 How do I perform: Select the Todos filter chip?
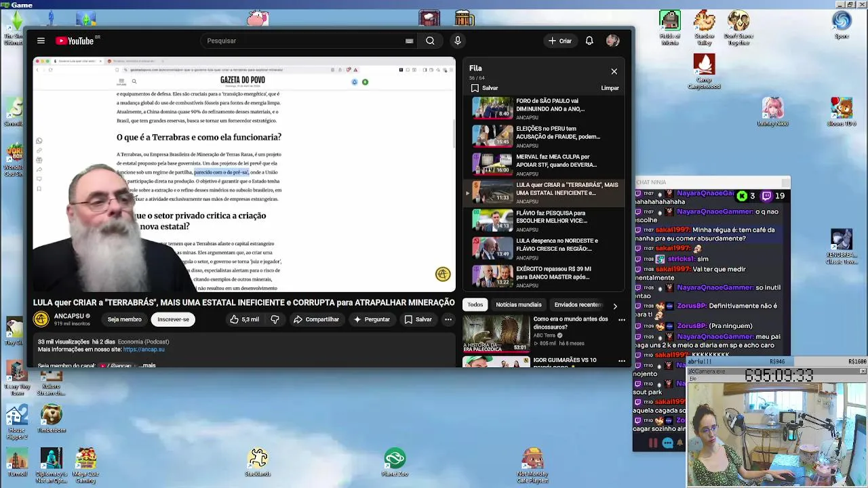475,305
